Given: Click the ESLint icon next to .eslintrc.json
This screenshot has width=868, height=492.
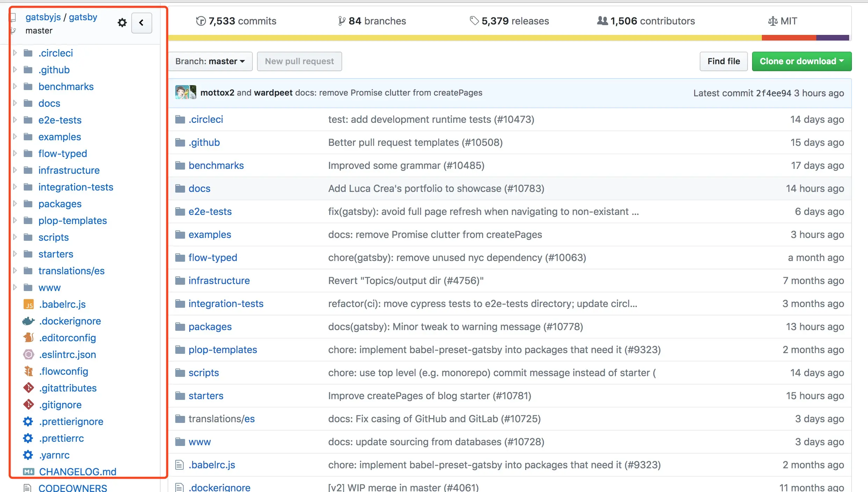Looking at the screenshot, I should coord(28,355).
